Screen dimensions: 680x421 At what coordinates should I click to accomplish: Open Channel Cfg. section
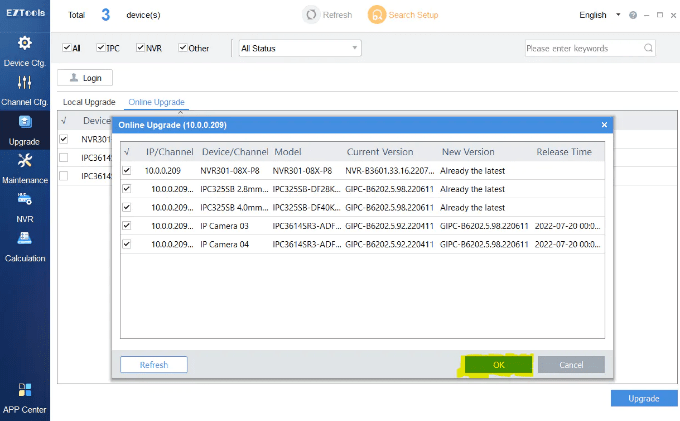tap(24, 90)
